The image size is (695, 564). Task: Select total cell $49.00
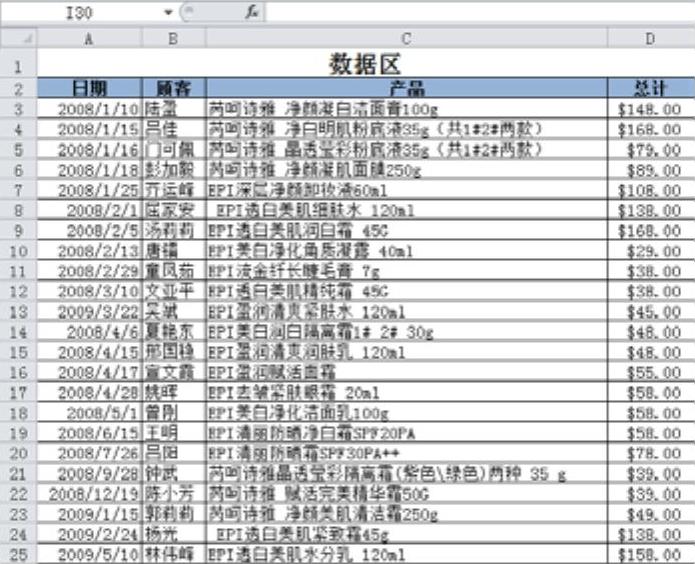click(x=651, y=514)
